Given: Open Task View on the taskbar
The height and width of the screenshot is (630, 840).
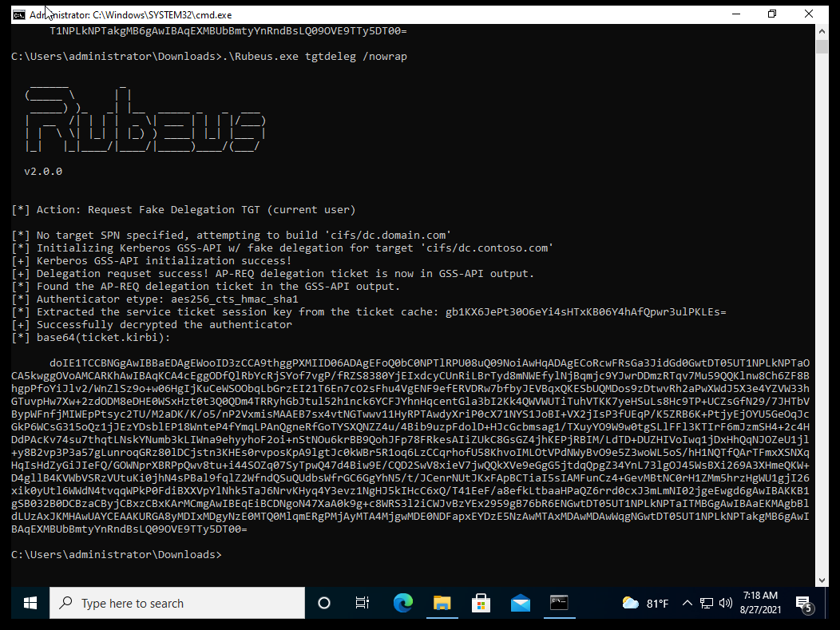Looking at the screenshot, I should pos(363,603).
